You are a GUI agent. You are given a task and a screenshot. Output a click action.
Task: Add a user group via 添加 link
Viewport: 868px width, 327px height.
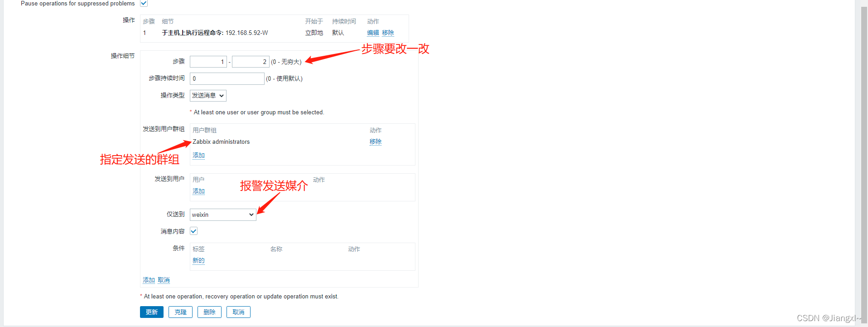click(x=198, y=155)
